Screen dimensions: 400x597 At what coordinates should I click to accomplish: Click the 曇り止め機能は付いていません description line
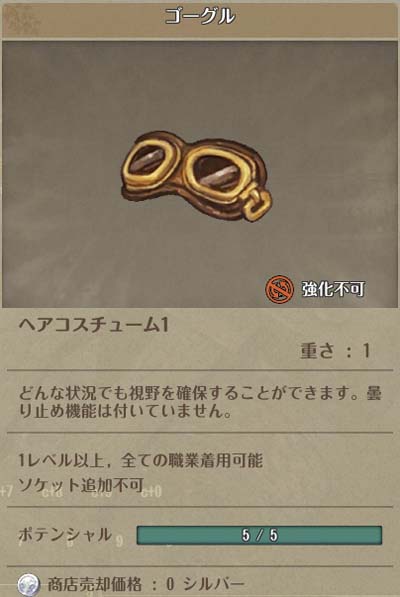point(125,412)
